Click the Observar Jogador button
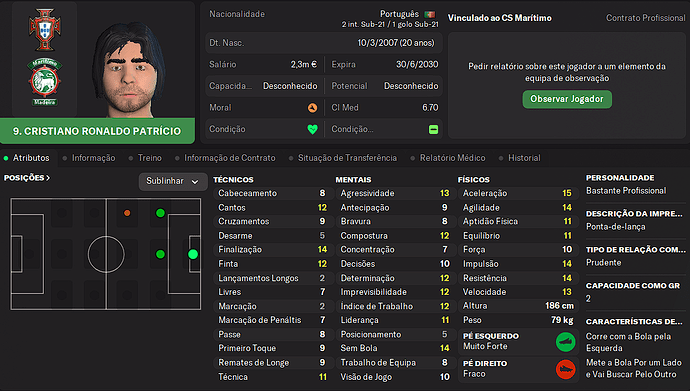 click(567, 99)
